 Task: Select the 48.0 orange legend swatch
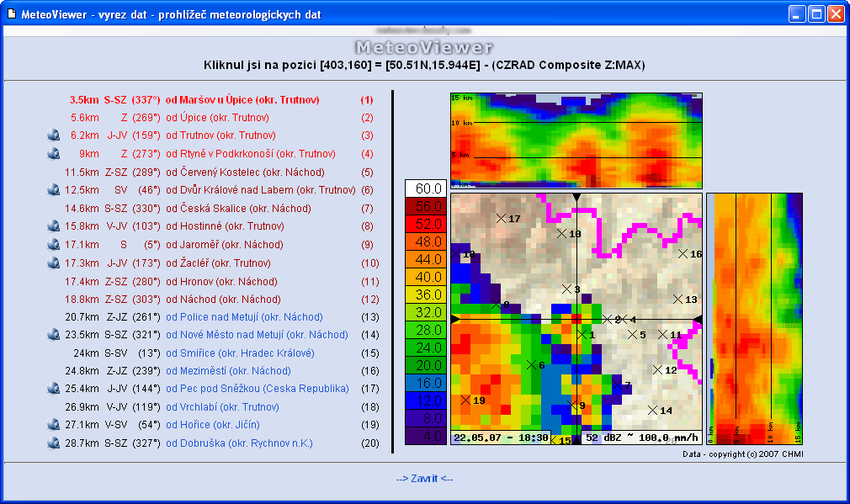426,241
